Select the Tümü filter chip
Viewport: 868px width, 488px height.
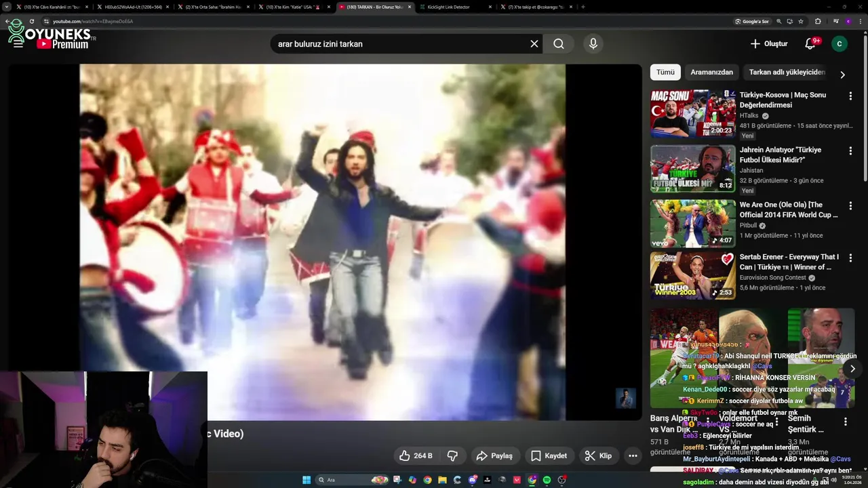[x=665, y=73]
